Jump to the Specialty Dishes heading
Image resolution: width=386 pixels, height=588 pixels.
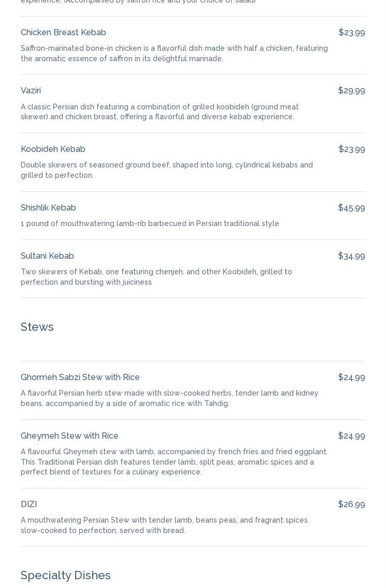click(x=66, y=576)
